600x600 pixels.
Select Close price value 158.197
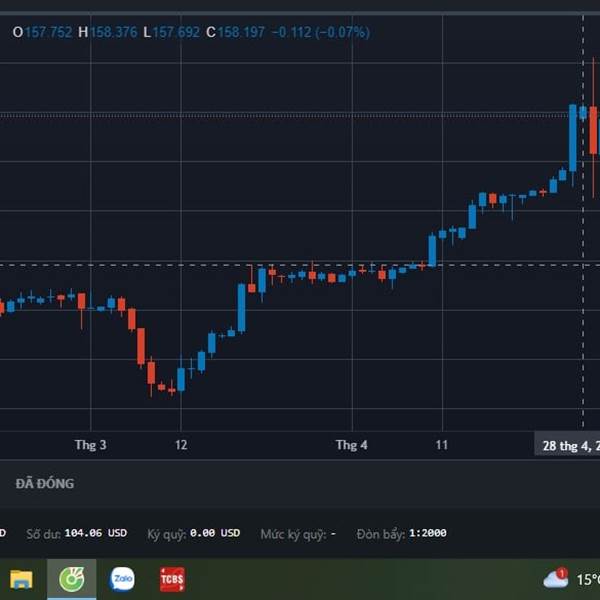pos(241,32)
